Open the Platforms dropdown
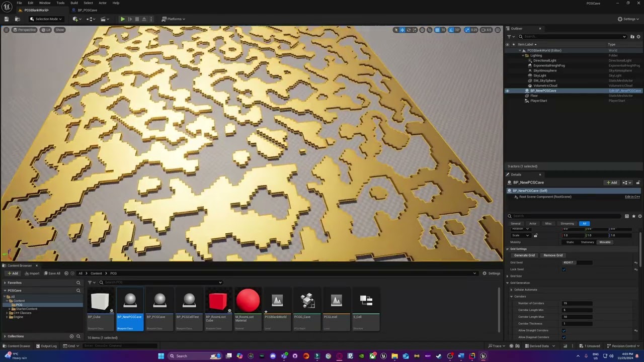Viewport: 644px width, 362px height. pos(174,19)
